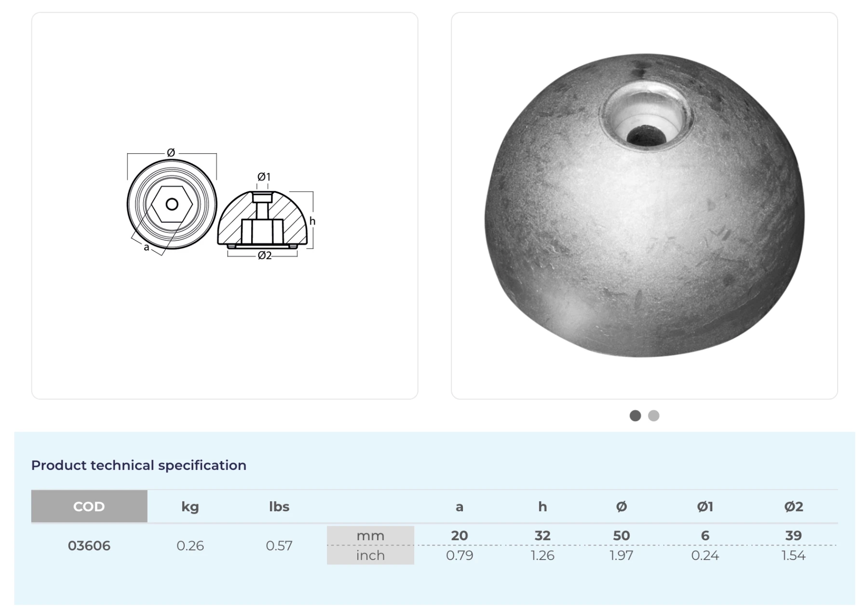This screenshot has width=868, height=616.
Task: Click the COD column header
Action: click(89, 506)
